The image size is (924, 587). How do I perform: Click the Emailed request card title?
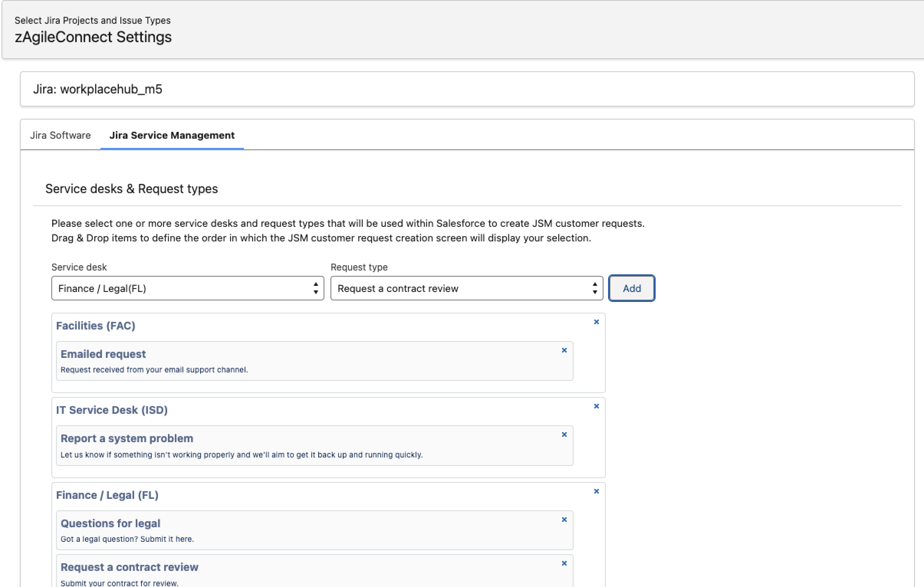click(103, 354)
